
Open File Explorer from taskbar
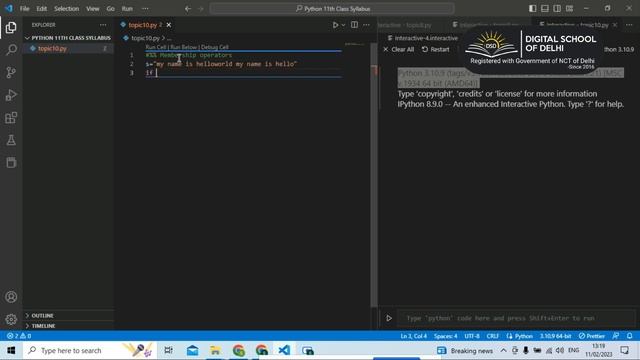(216, 350)
